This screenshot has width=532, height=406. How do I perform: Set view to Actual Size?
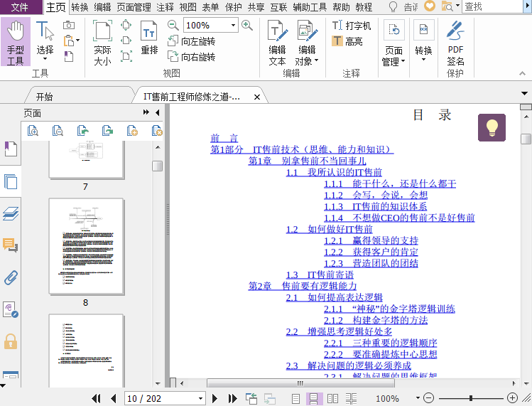pos(102,42)
